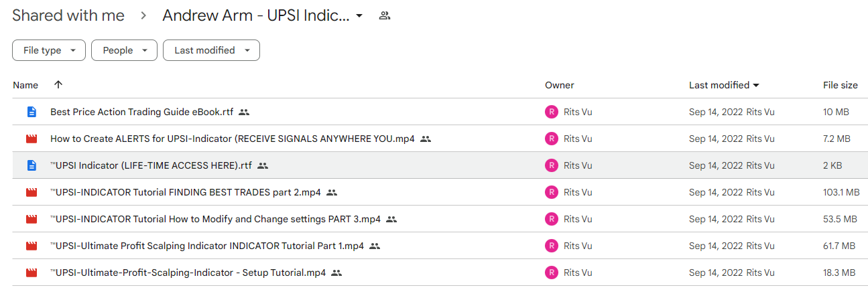Click the video icon for Setup Tutorial.mp4

[x=32, y=273]
